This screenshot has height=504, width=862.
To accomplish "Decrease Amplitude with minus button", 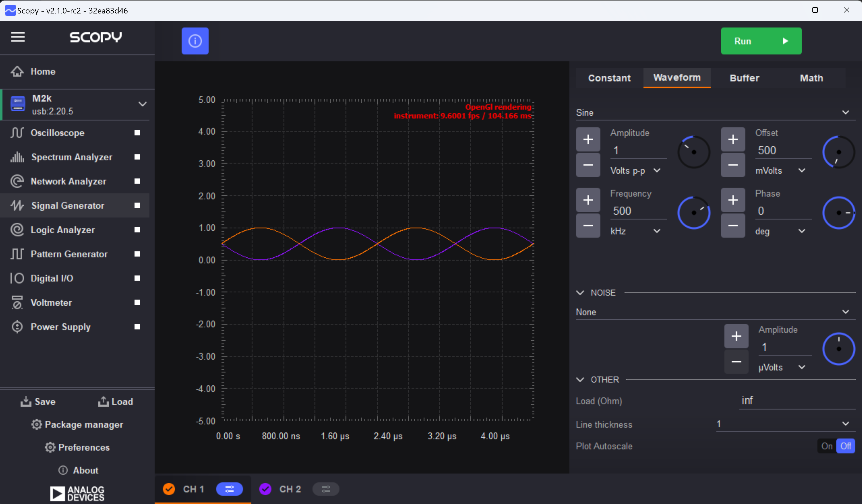I will pos(588,165).
